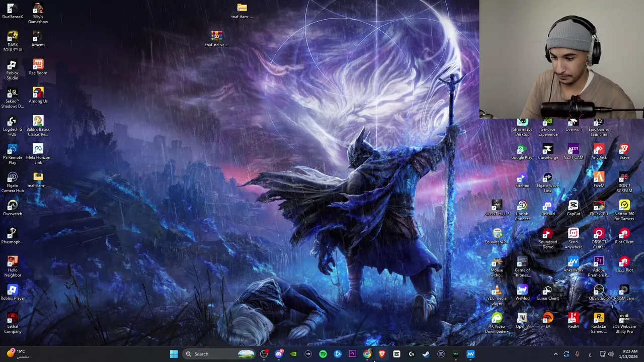Select the GeForce Experience desktop icon
Viewport: 644px width, 362px height.
click(548, 128)
